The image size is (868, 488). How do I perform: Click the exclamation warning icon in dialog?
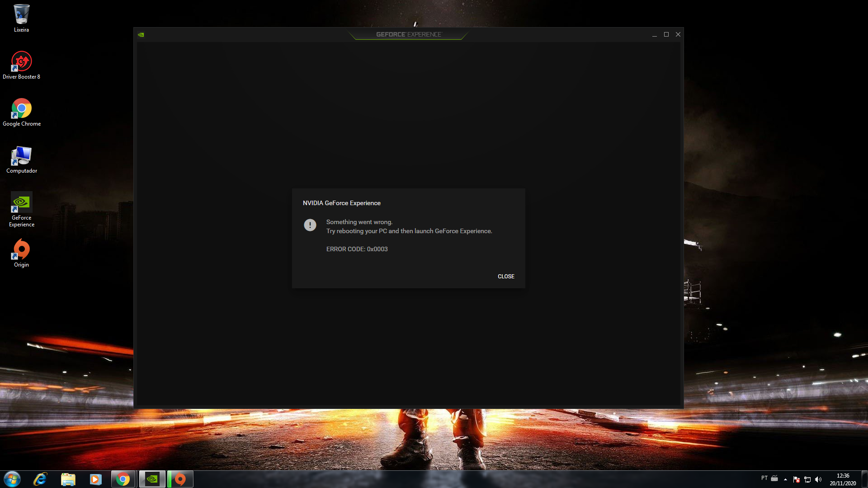click(x=310, y=225)
